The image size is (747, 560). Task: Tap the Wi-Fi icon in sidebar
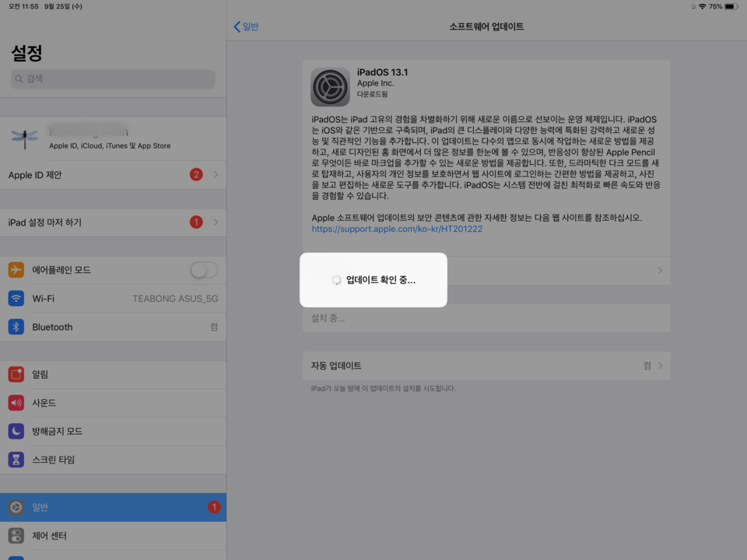[16, 299]
